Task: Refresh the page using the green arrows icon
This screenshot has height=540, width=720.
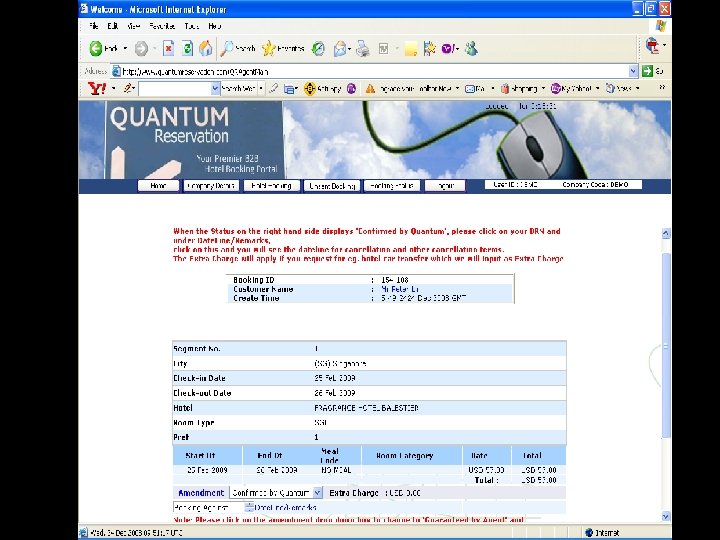Action: coord(187,48)
